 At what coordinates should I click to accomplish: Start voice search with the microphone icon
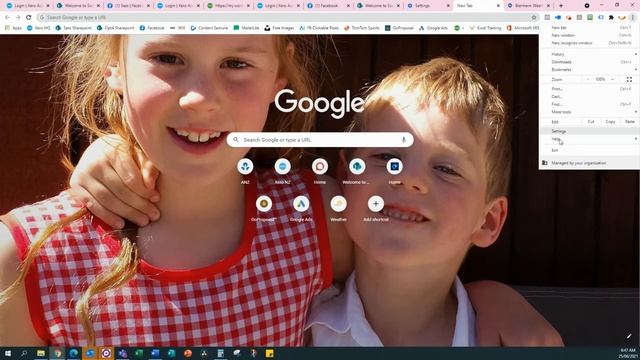(404, 140)
